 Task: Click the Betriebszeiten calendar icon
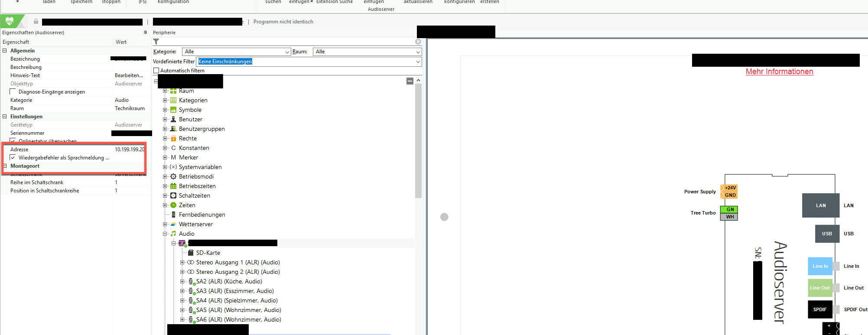point(173,186)
